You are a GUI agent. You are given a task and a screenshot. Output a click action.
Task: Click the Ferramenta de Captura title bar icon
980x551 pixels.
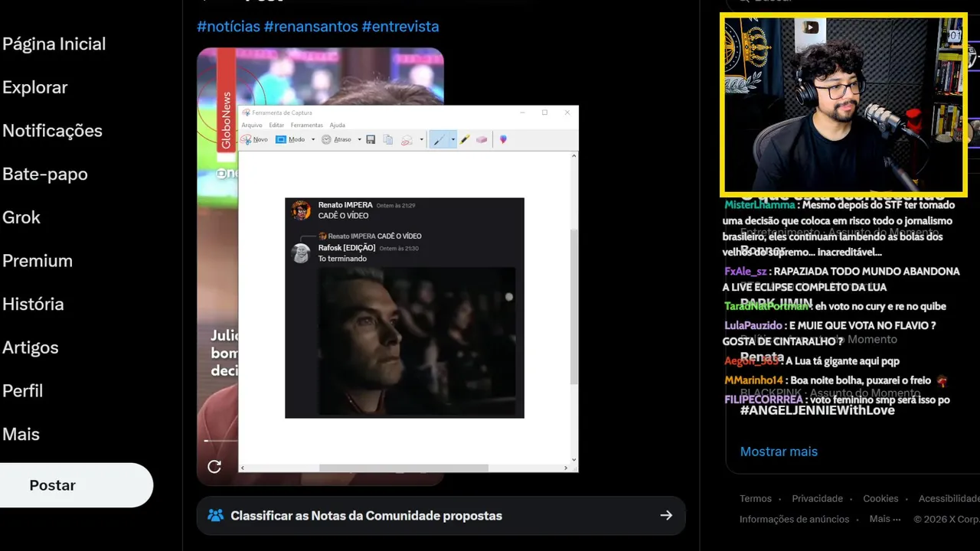[x=246, y=112]
